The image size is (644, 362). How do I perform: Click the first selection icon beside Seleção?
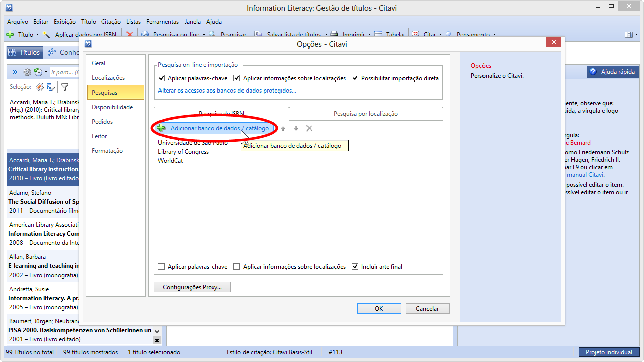coord(40,87)
